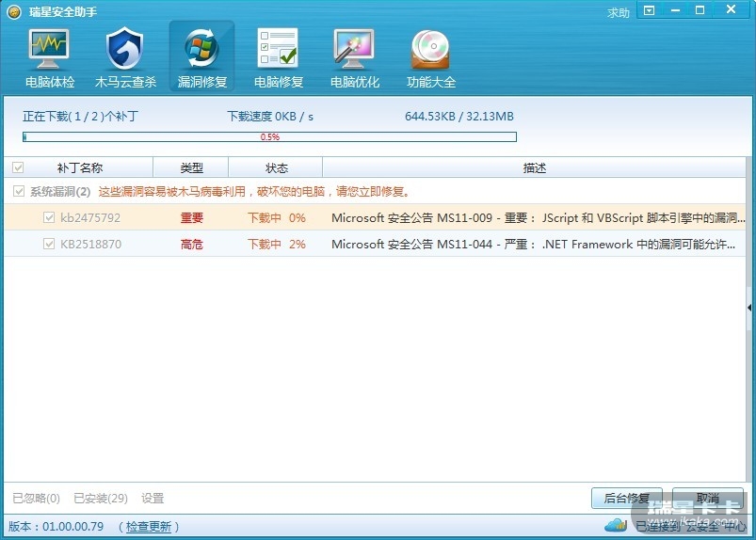The image size is (756, 540).
Task: Click the 正在下载(1/2)个补丁 status text
Action: 80,116
